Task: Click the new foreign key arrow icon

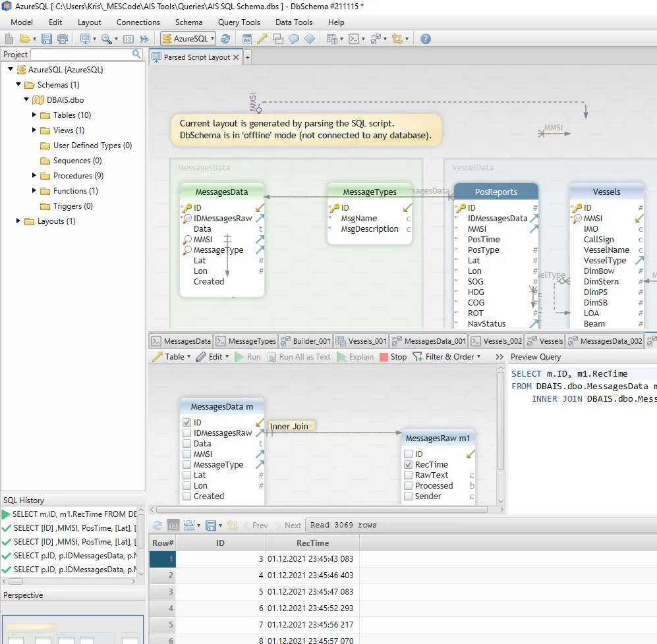Action: (262, 39)
